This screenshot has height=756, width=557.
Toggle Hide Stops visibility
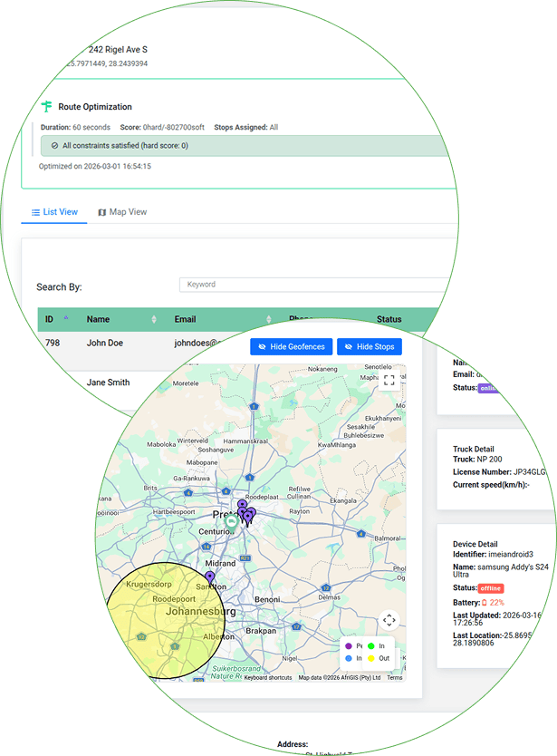click(x=369, y=346)
